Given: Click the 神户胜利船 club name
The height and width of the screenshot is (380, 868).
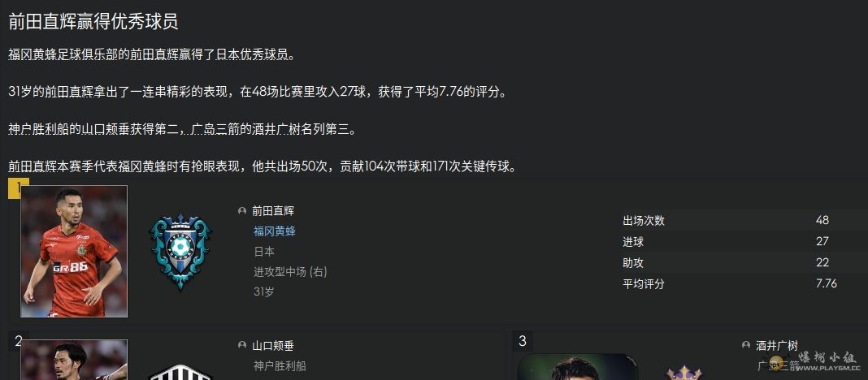Looking at the screenshot, I should click(x=280, y=365).
